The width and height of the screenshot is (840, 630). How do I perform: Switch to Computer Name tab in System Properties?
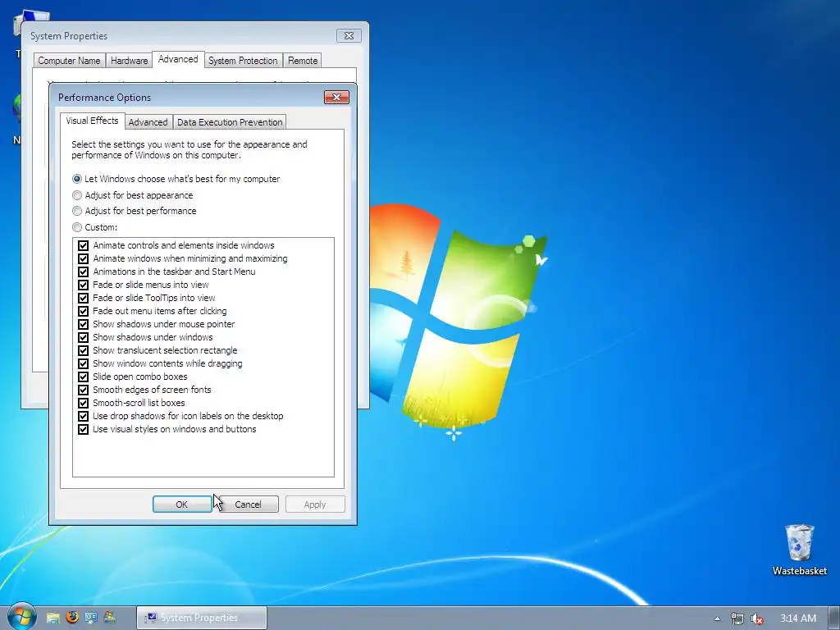69,61
